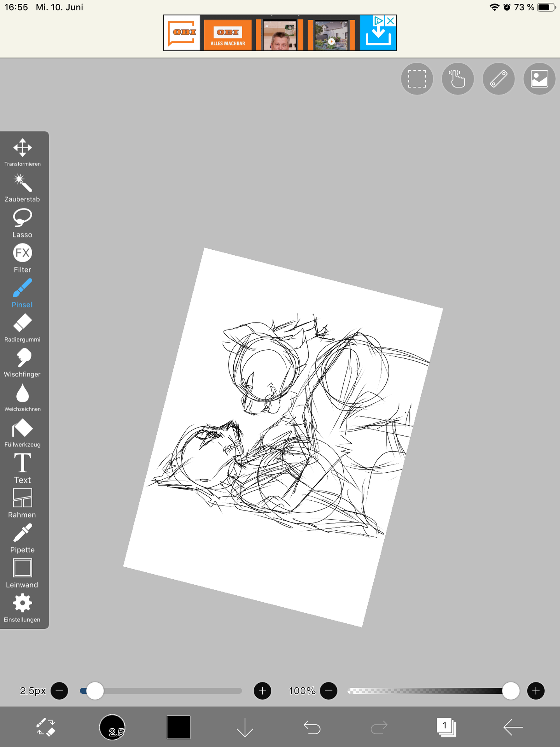This screenshot has width=560, height=747.
Task: Select the Weichzeichnen blur tool
Action: tap(23, 398)
